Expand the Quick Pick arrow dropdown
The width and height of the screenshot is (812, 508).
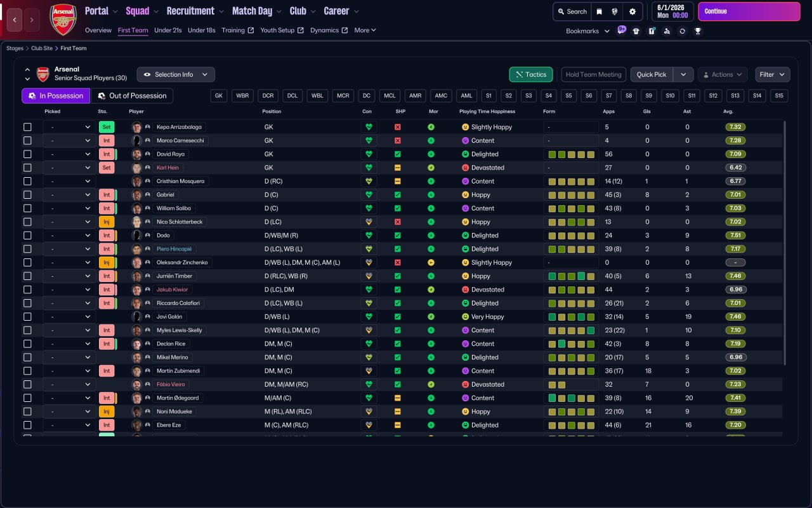coord(683,74)
